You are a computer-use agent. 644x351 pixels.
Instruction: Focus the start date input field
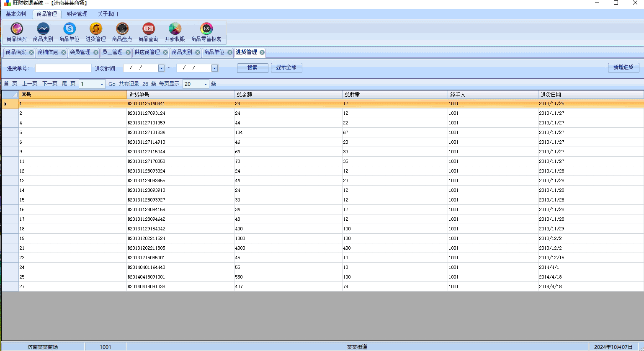coord(141,68)
